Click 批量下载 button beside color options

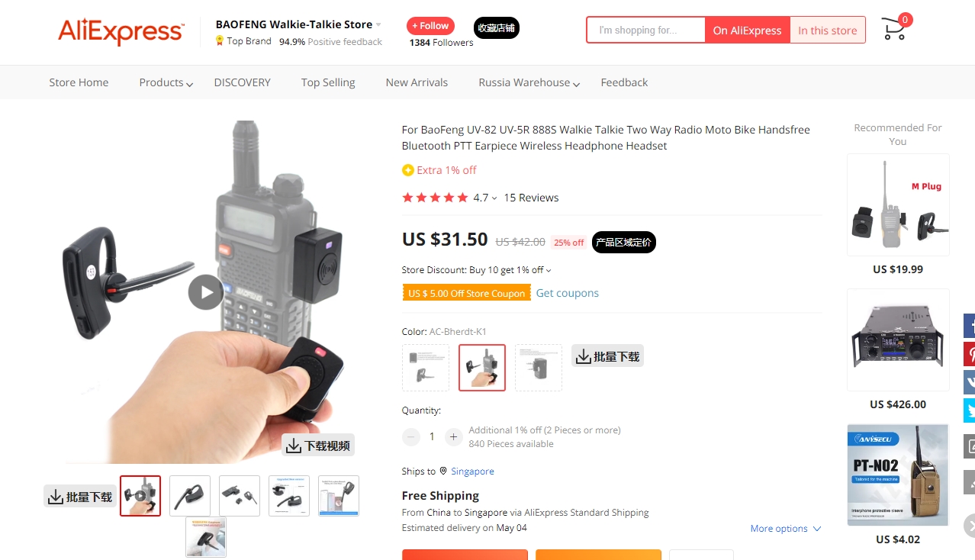pyautogui.click(x=607, y=356)
